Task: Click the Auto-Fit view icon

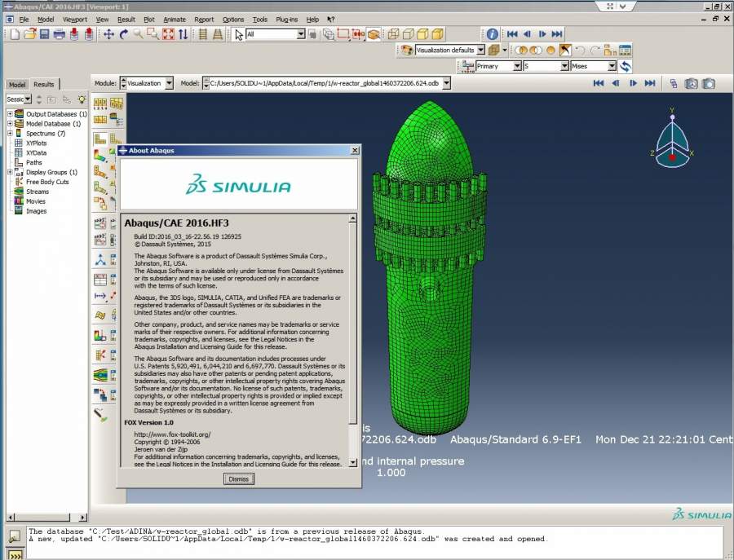Action: pyautogui.click(x=168, y=34)
